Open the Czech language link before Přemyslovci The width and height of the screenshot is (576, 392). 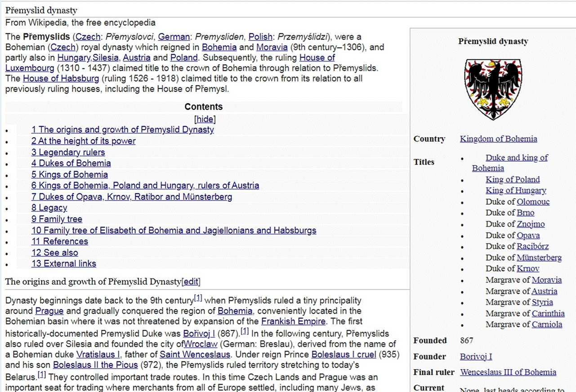coord(88,36)
